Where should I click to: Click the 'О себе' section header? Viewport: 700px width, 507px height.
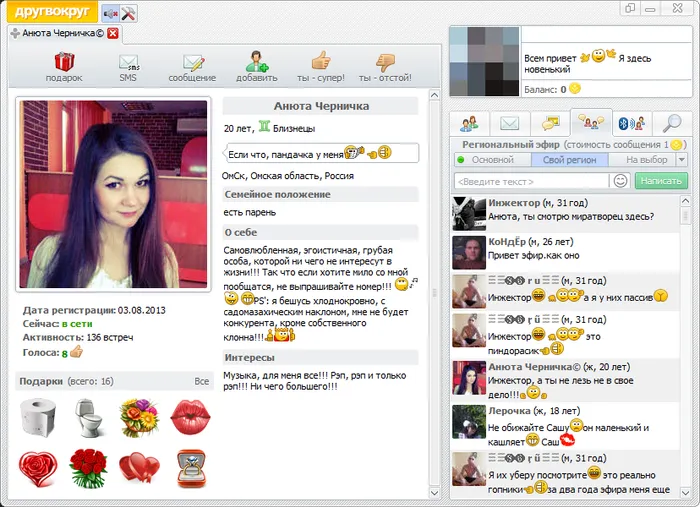click(320, 233)
